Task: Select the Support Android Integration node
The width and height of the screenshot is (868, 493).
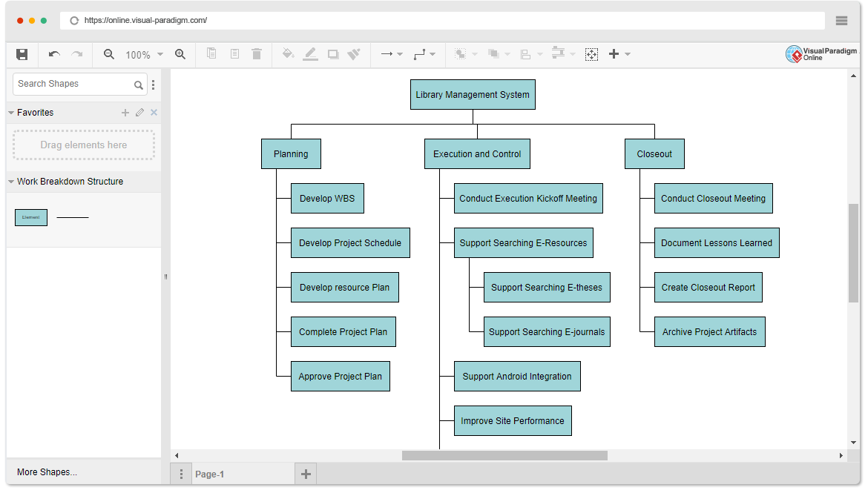Action: 517,377
